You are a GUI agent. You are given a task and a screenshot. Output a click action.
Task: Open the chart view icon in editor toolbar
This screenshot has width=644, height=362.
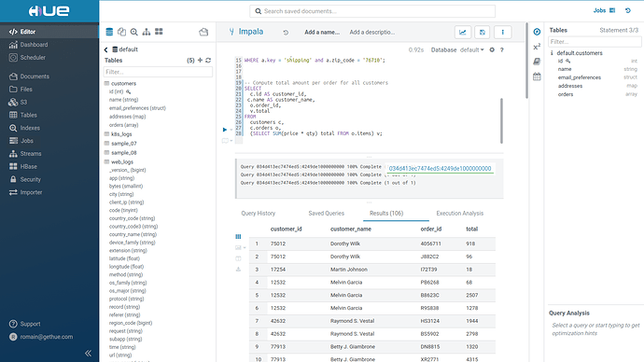click(x=462, y=32)
